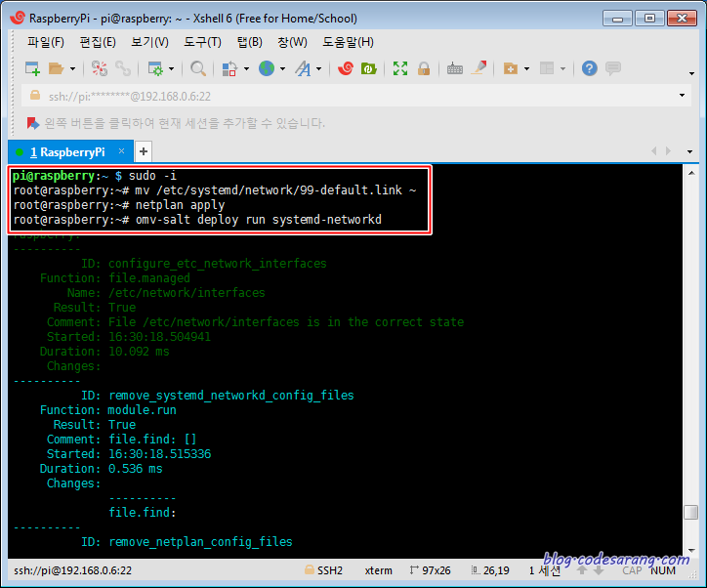Click the NUM lock status indicator

coord(663,570)
